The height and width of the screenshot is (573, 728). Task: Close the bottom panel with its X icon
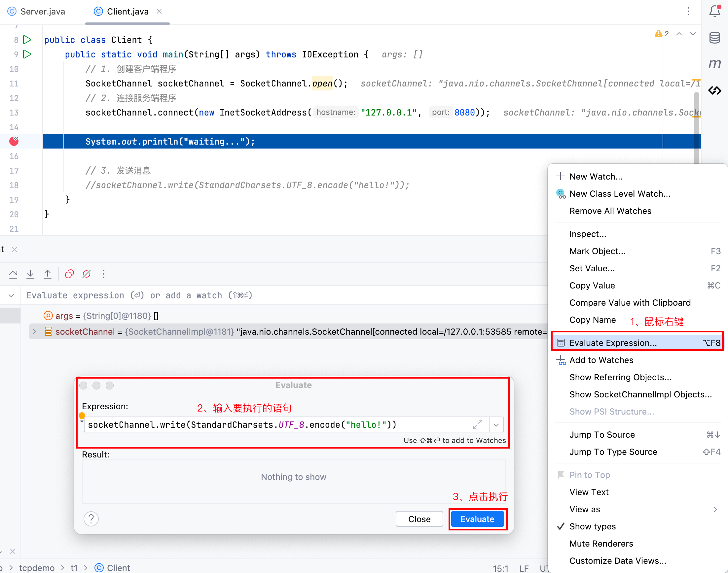13,551
